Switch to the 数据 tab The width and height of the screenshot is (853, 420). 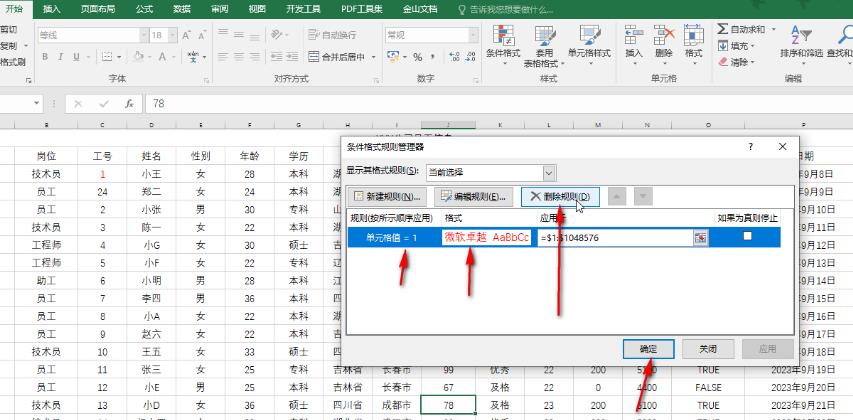pos(182,9)
